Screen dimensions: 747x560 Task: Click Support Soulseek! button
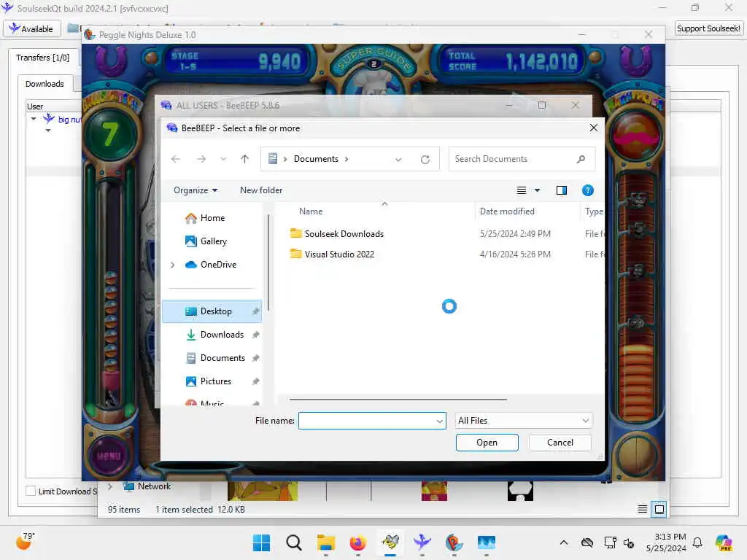(708, 28)
